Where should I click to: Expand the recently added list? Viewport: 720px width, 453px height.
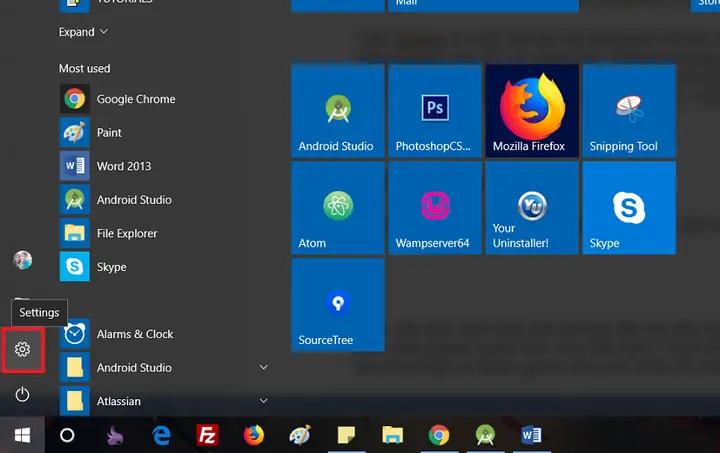[83, 32]
